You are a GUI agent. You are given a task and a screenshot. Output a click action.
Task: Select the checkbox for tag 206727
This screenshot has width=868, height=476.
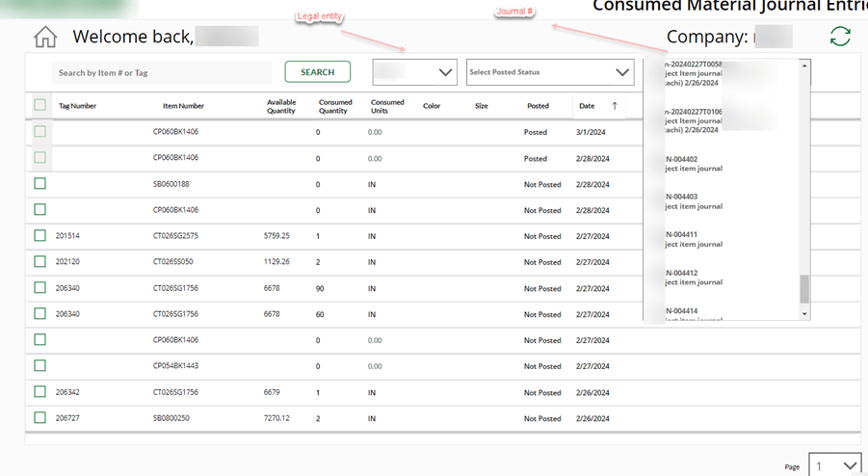coord(39,417)
